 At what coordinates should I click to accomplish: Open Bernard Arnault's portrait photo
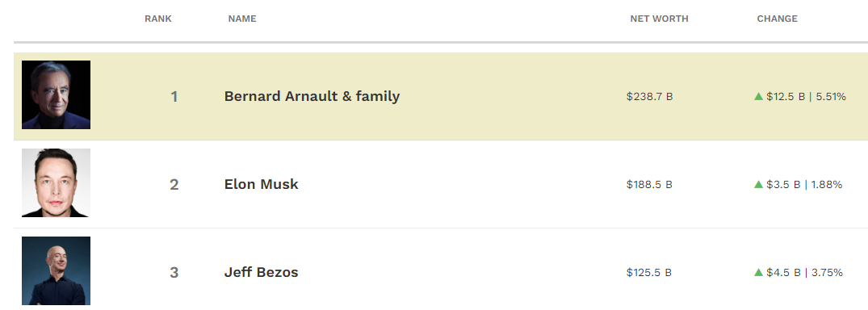[56, 94]
